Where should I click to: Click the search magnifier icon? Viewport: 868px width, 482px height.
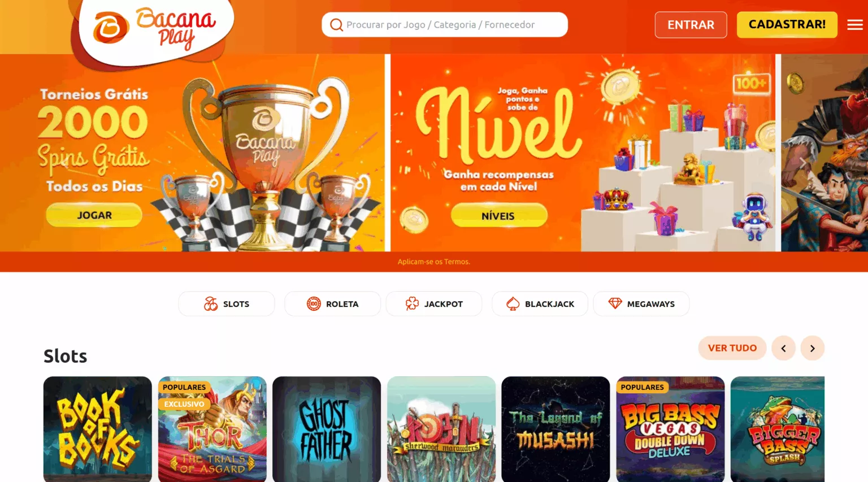point(336,25)
